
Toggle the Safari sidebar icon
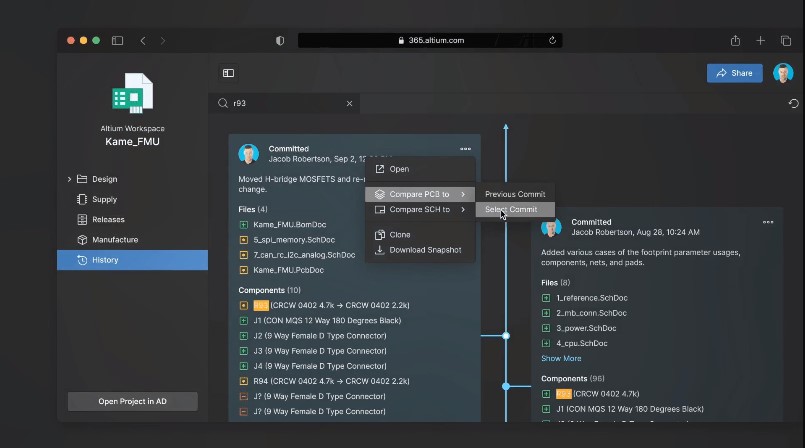[x=118, y=41]
